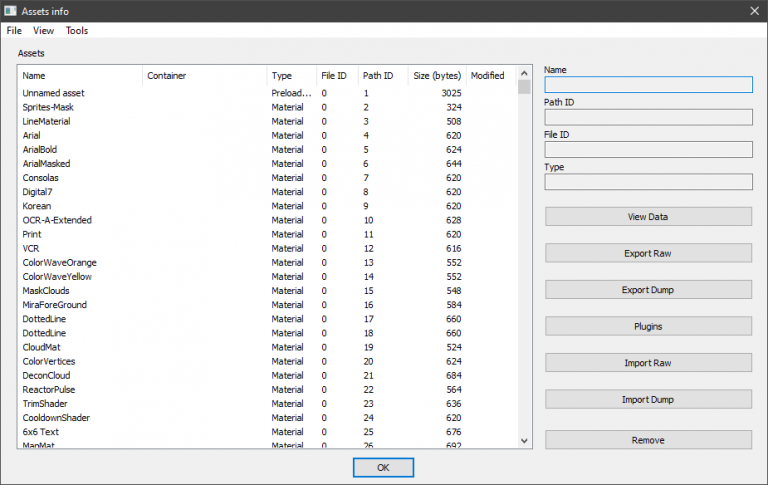
Task: Click the Export Raw button
Action: 648,253
